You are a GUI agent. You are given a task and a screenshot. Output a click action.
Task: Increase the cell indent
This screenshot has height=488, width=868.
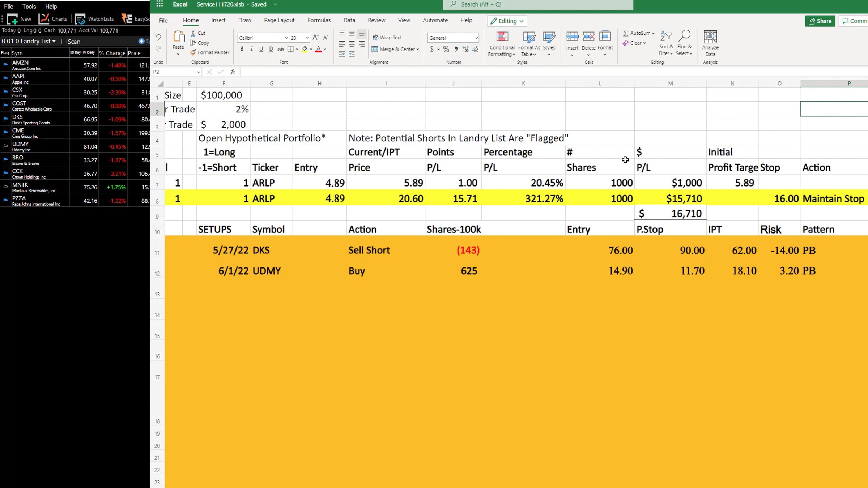point(352,54)
